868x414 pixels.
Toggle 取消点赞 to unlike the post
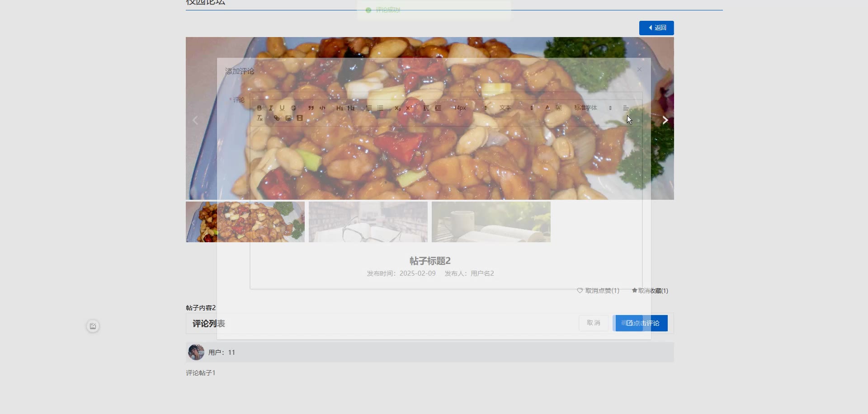[598, 291]
